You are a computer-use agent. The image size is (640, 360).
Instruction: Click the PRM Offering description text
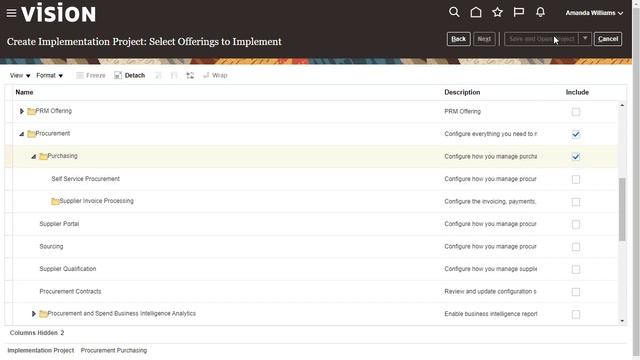462,111
